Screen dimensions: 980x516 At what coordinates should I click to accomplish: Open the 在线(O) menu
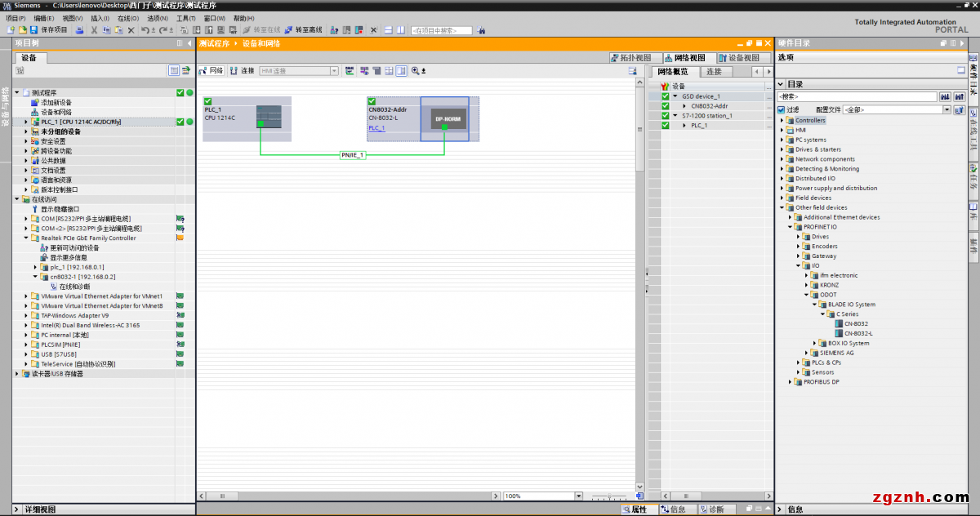coord(127,18)
